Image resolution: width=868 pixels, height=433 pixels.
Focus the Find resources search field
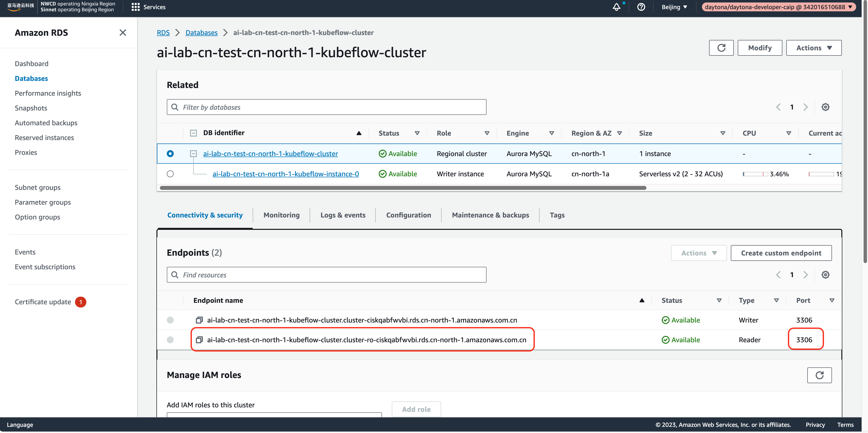pyautogui.click(x=326, y=275)
